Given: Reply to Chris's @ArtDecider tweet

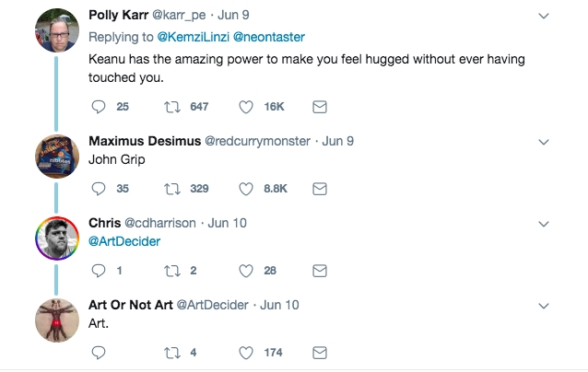Looking at the screenshot, I should point(100,271).
